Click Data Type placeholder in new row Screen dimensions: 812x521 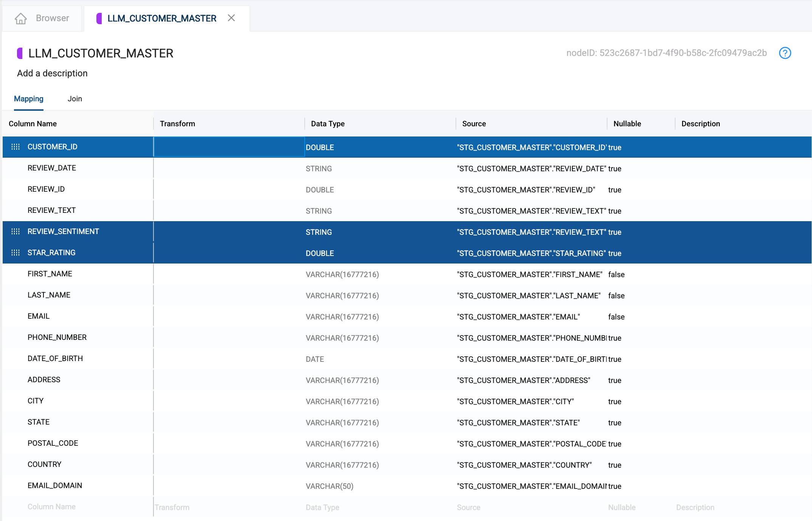pyautogui.click(x=322, y=507)
